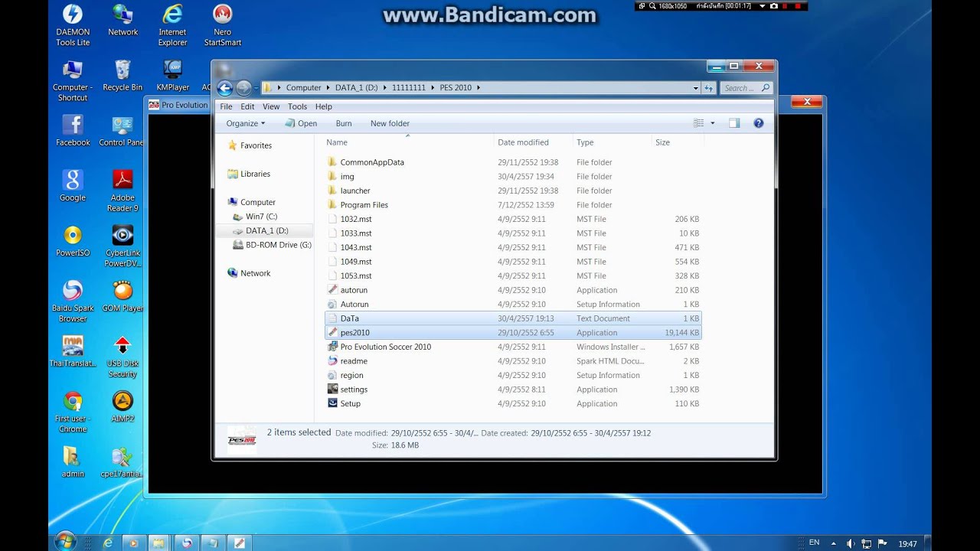Image resolution: width=980 pixels, height=551 pixels.
Task: Refresh the folder via address bar button
Action: [x=709, y=88]
